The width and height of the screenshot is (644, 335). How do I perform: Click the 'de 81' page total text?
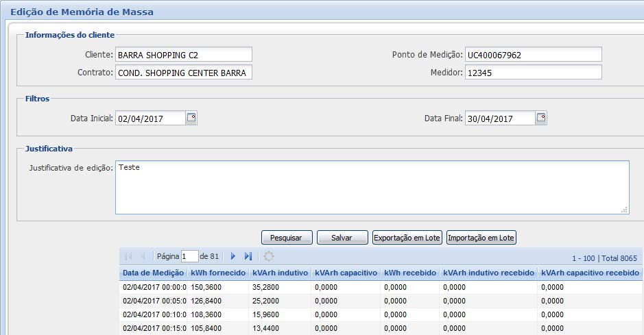[209, 256]
